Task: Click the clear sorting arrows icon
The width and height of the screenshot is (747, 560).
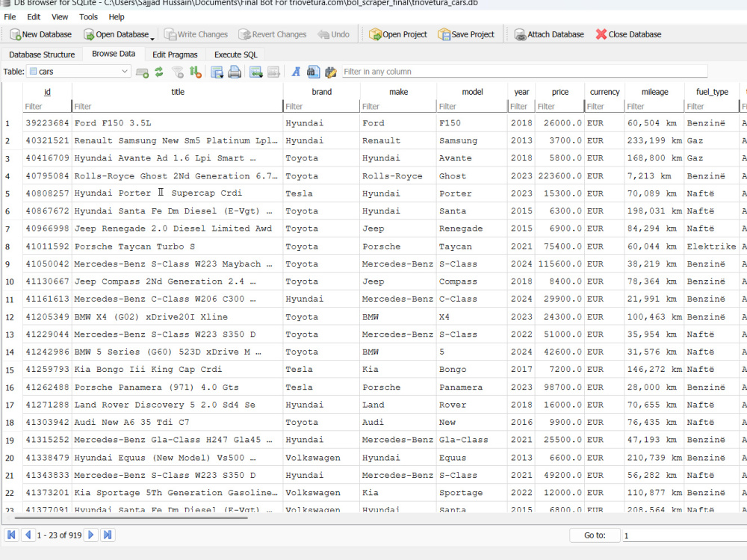Action: (195, 72)
